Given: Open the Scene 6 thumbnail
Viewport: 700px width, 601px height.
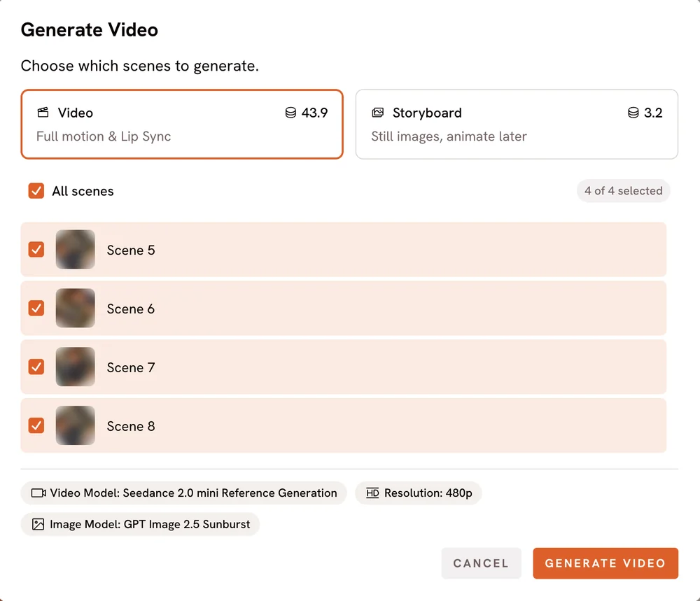Looking at the screenshot, I should click(x=75, y=308).
